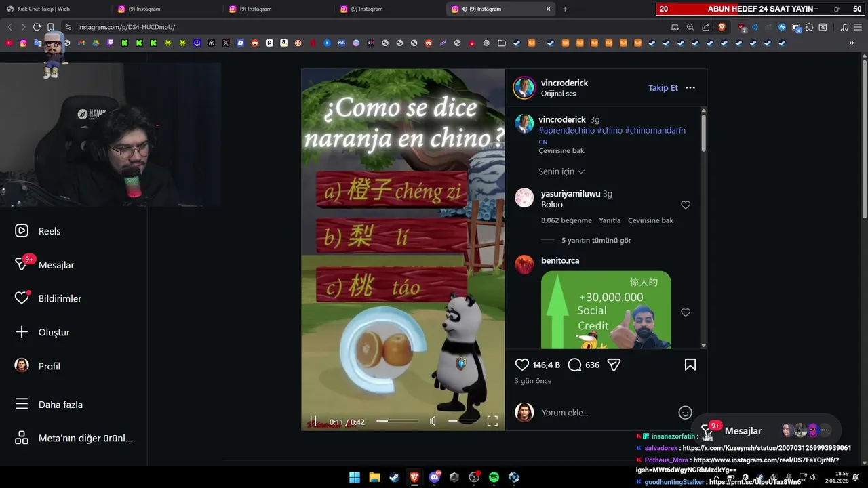Open Profil from the sidebar

[37, 366]
